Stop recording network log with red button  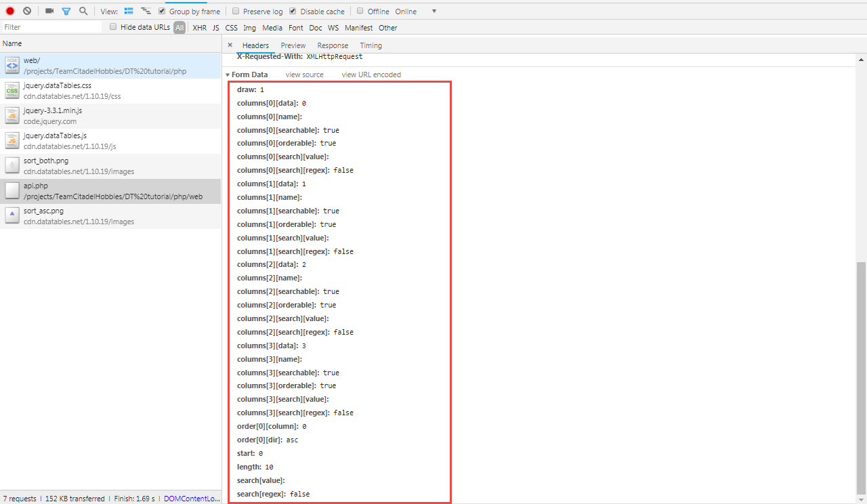[x=10, y=11]
